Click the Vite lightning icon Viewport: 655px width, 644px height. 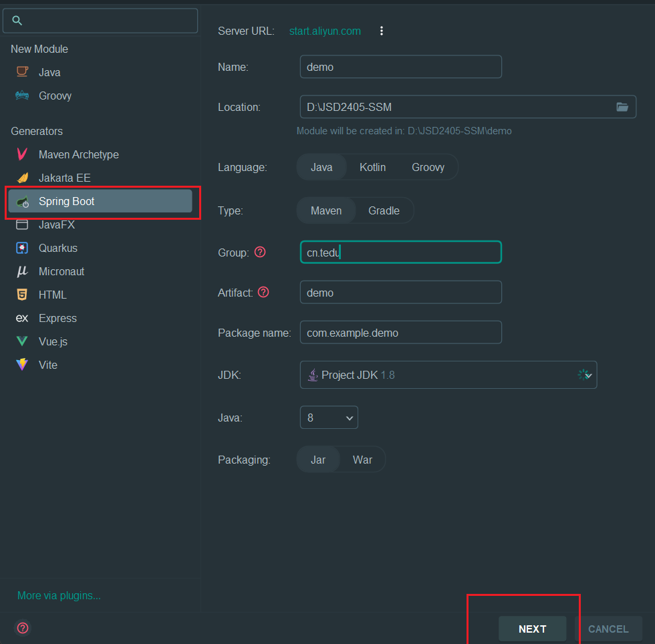click(22, 365)
